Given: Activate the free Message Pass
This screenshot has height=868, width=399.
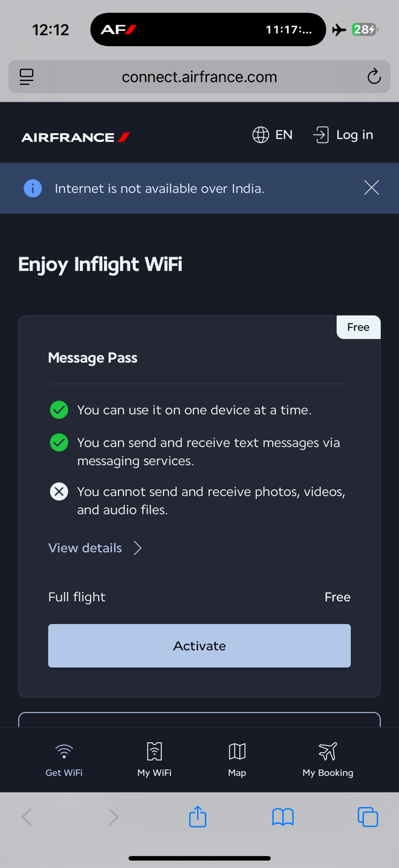Looking at the screenshot, I should click(199, 646).
